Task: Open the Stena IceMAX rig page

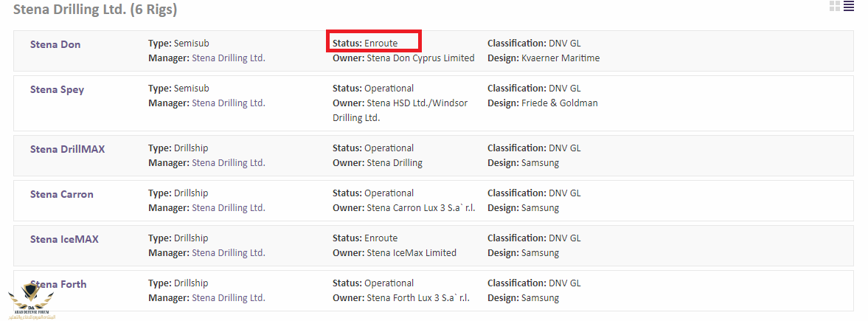Action: click(x=64, y=239)
